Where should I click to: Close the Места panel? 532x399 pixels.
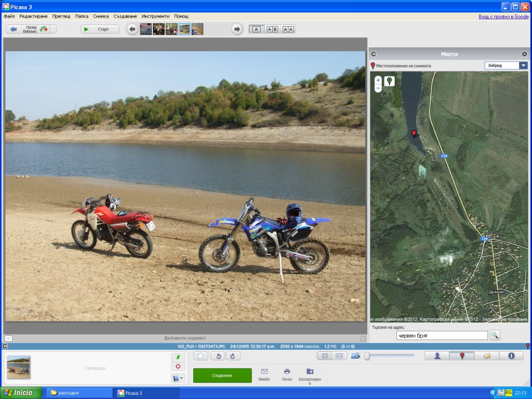524,54
